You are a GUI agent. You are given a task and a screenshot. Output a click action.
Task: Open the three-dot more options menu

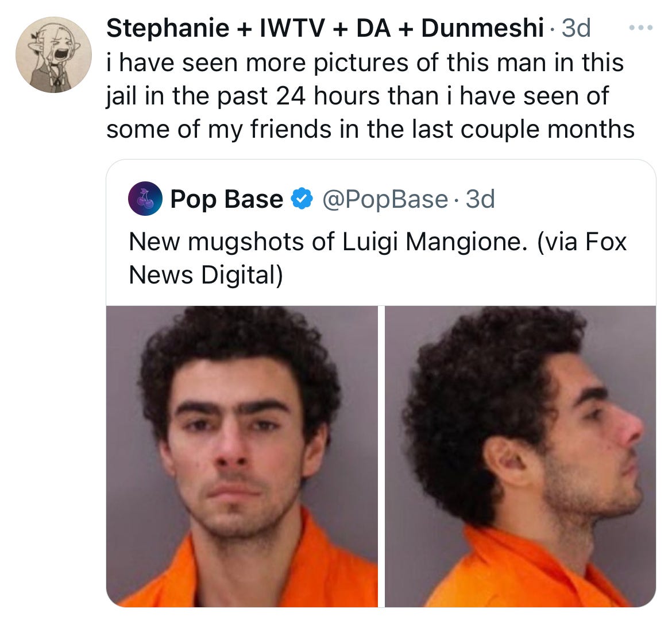pos(641,28)
